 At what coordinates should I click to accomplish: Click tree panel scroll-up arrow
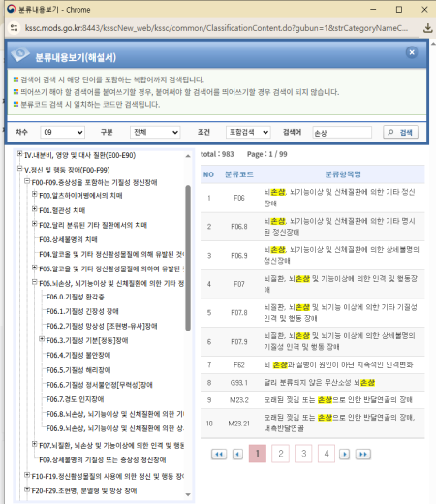188,156
